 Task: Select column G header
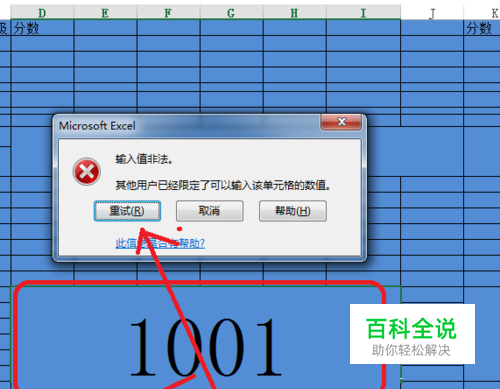pos(231,13)
